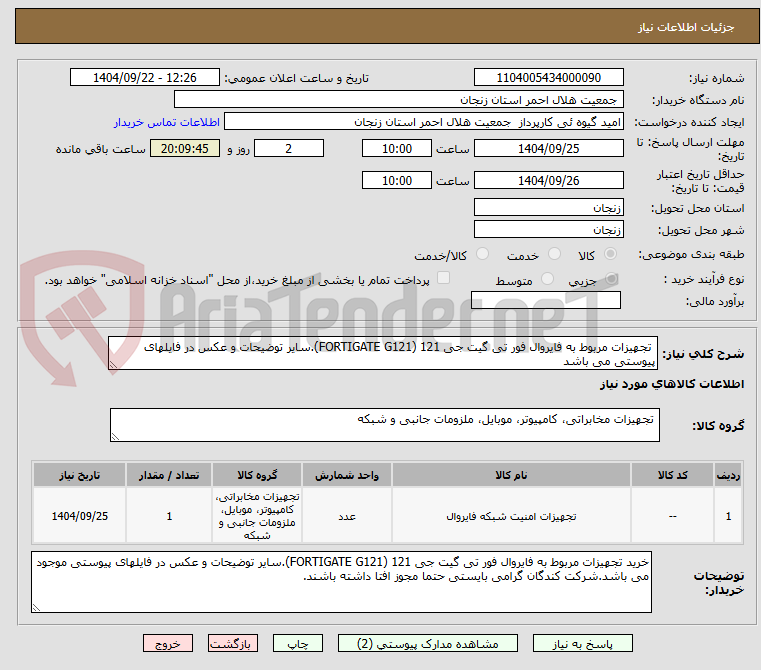The height and width of the screenshot is (670, 761).
Task: Open مشاهده مدارک پیوستی (2) button
Action: 428,644
